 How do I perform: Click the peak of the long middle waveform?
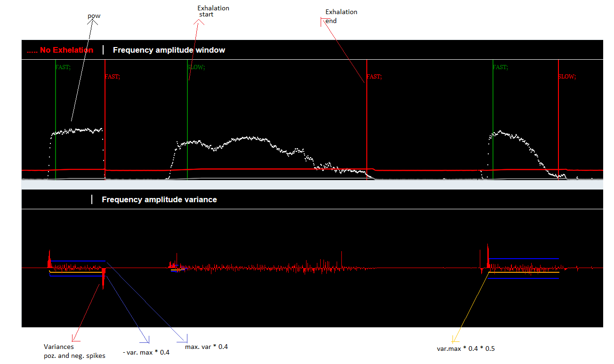pos(246,137)
